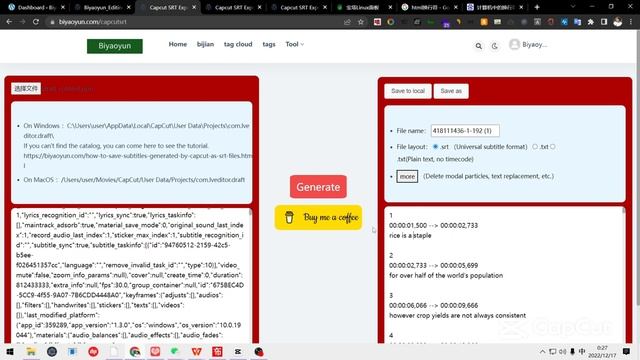Click the Biyaoyun green logo
Screen dimensions: 640x360
[115, 46]
